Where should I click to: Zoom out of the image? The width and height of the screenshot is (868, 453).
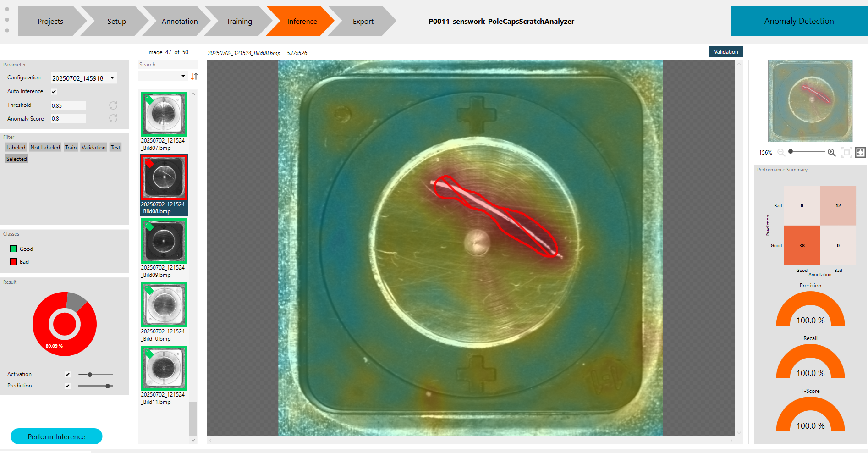[781, 152]
